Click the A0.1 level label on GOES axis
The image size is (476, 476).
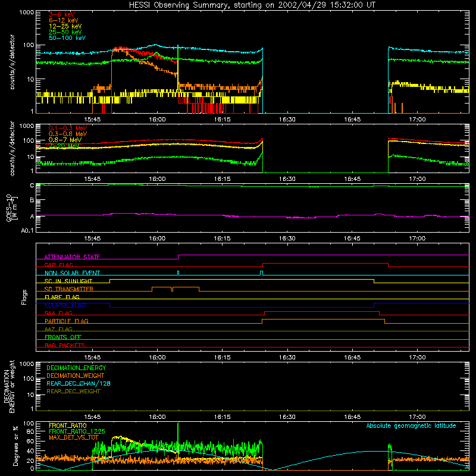27,230
